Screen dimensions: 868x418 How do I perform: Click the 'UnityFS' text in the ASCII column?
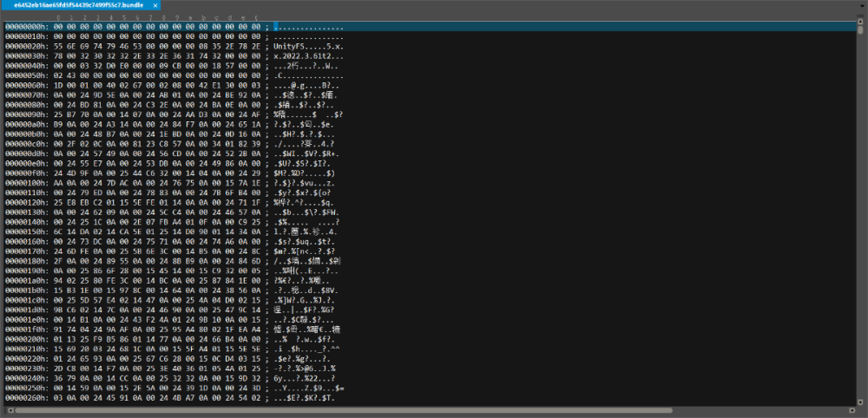coord(286,46)
